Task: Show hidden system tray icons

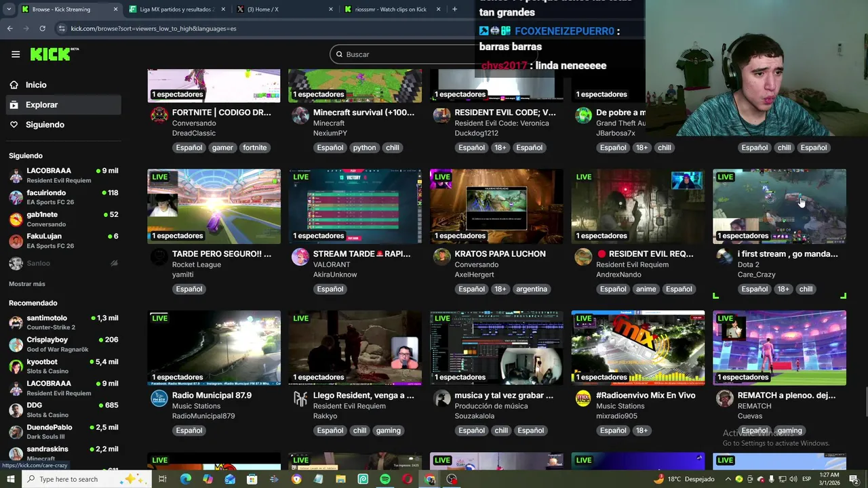Action: (728, 479)
